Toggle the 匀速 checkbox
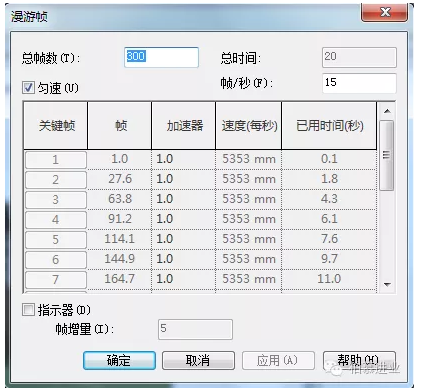 [28, 88]
